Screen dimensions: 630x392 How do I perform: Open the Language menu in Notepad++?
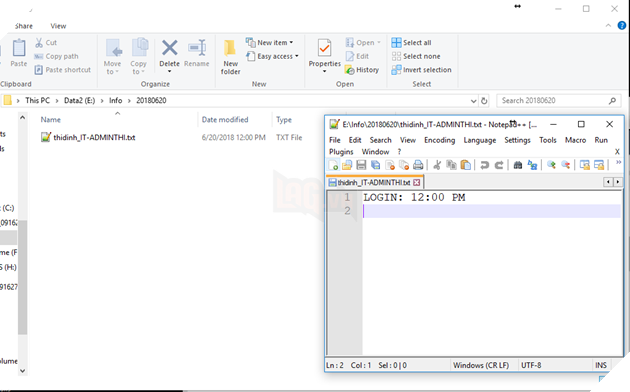[x=480, y=140]
